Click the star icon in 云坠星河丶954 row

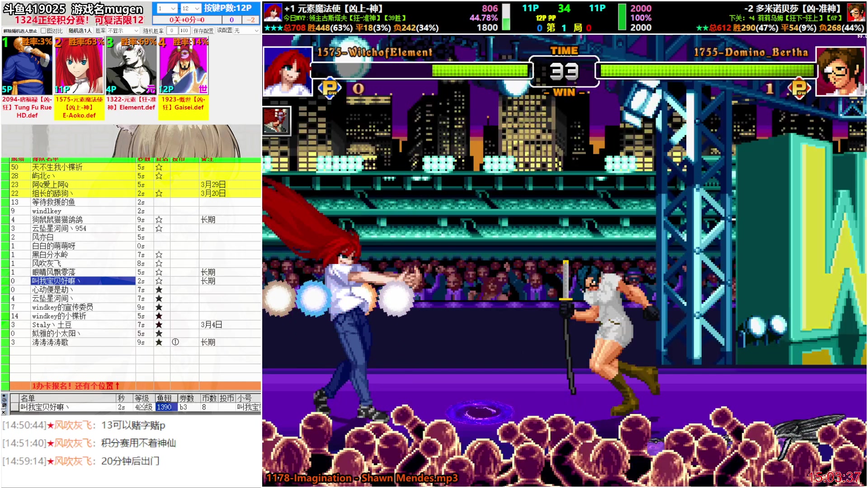(x=159, y=229)
